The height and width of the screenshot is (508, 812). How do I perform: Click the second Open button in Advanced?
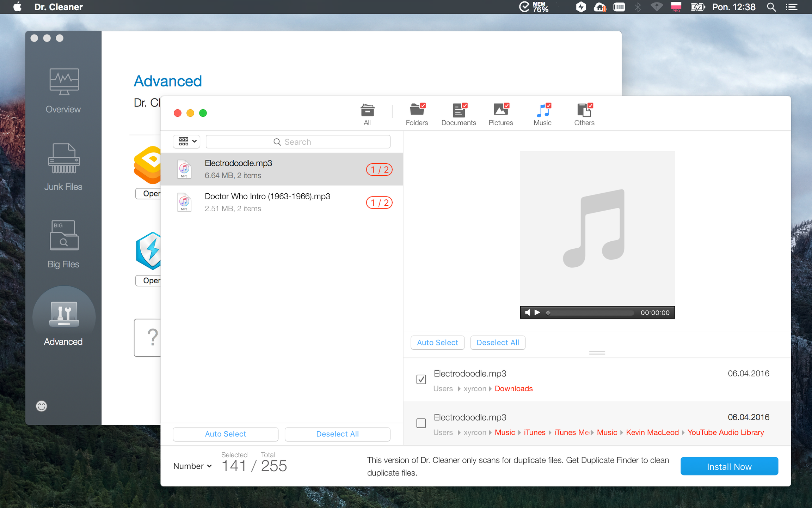(x=148, y=280)
